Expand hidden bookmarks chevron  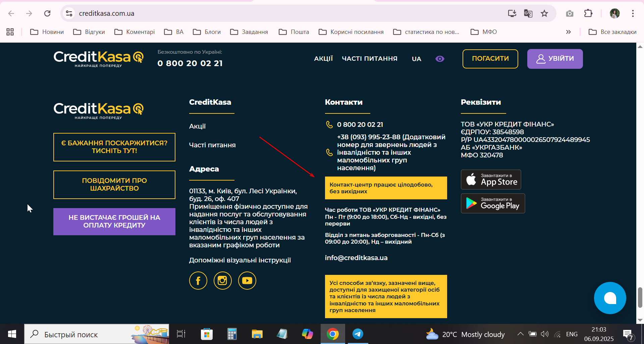(568, 32)
